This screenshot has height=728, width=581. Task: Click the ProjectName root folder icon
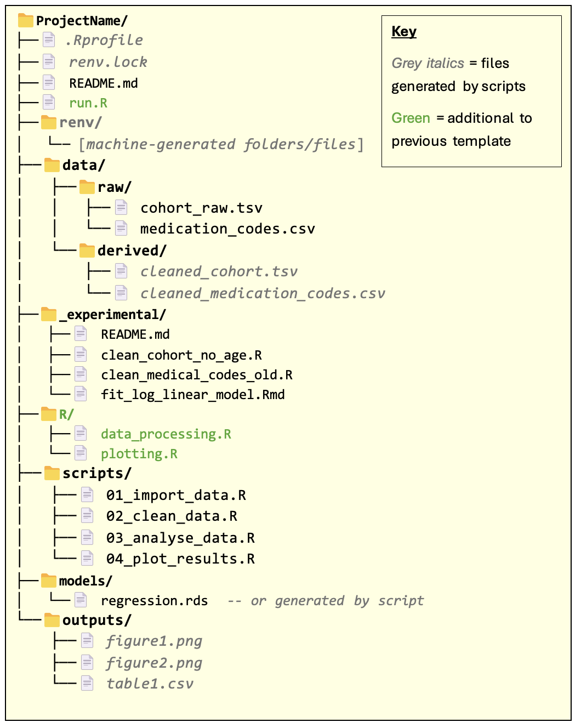click(x=26, y=21)
